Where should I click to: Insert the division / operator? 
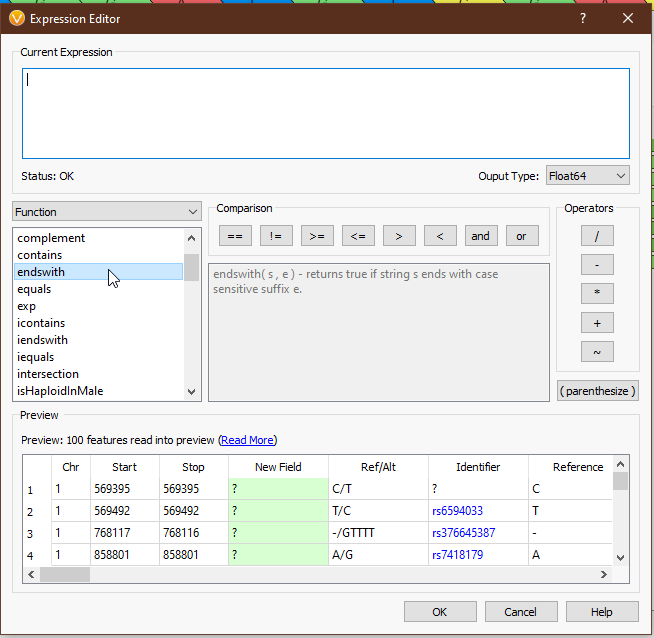click(597, 236)
